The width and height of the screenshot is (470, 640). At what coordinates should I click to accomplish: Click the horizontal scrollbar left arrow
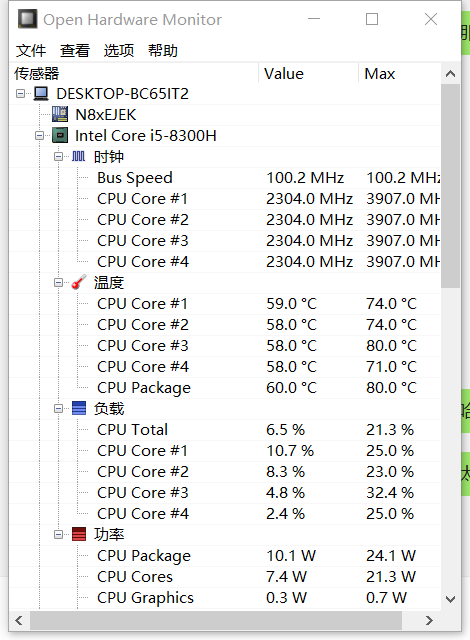pyautogui.click(x=19, y=620)
